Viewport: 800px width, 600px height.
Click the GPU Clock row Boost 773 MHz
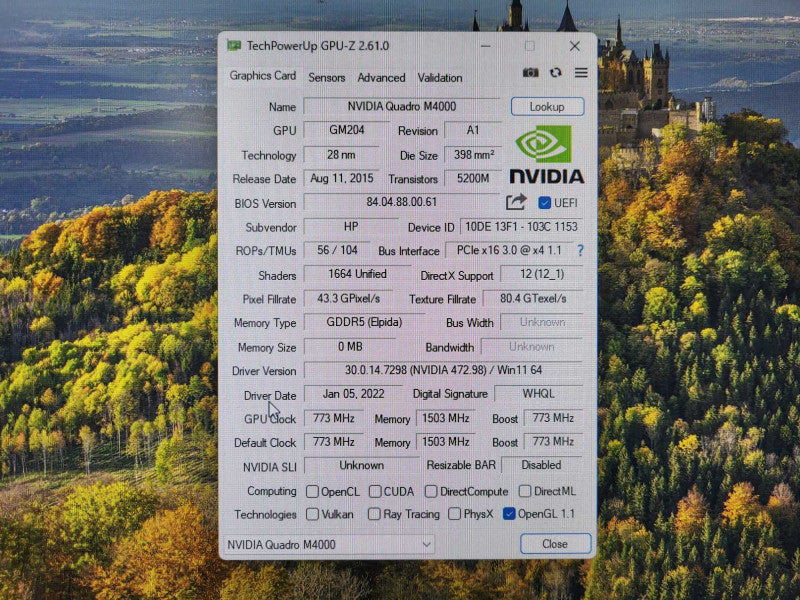pyautogui.click(x=553, y=418)
